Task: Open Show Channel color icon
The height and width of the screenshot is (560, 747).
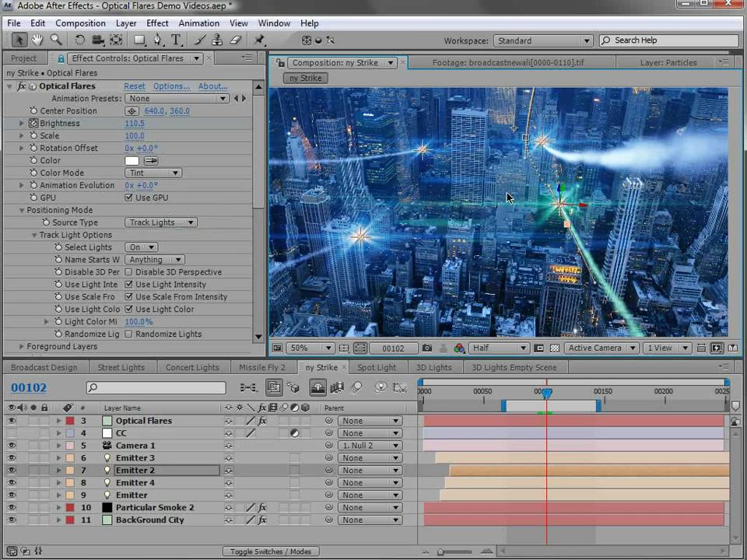Action: (x=459, y=348)
